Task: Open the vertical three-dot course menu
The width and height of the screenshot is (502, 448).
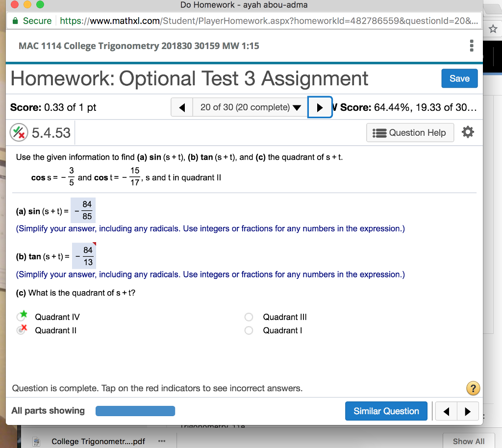Action: coord(472,46)
